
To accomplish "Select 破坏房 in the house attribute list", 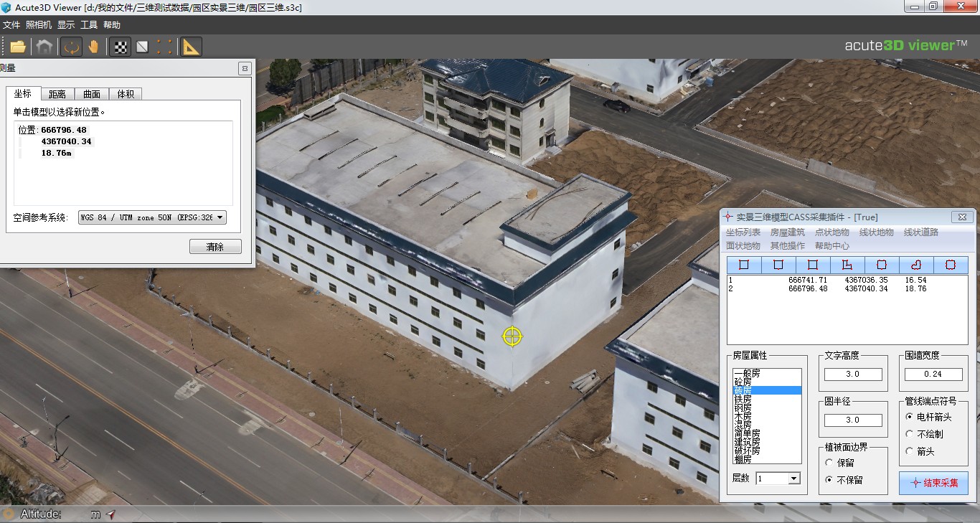I will [x=766, y=451].
